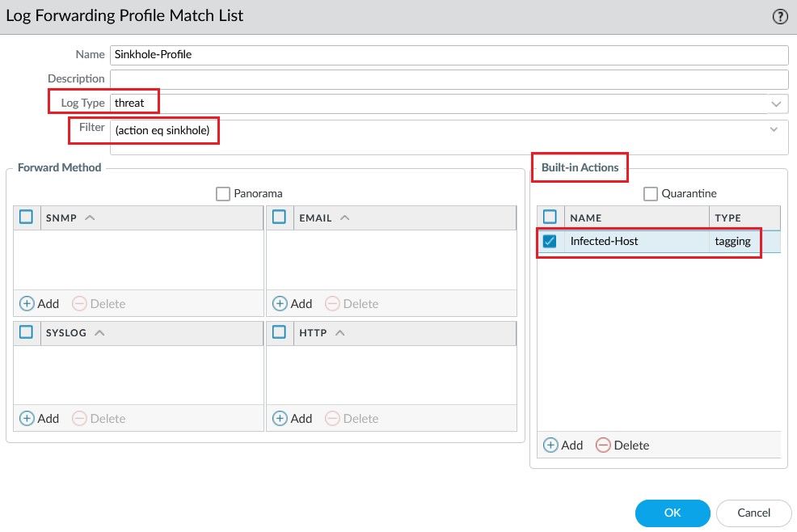Uncheck the Infected-Host action checkbox
The image size is (797, 532).
550,242
